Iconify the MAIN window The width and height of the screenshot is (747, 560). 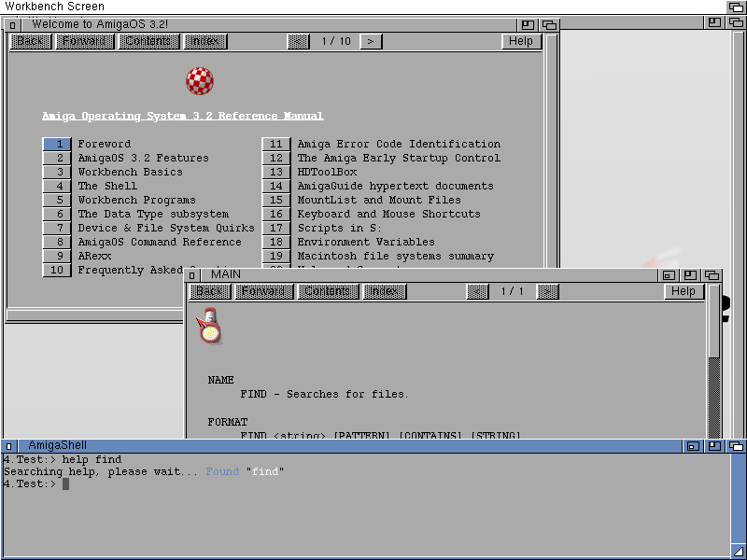tap(669, 274)
